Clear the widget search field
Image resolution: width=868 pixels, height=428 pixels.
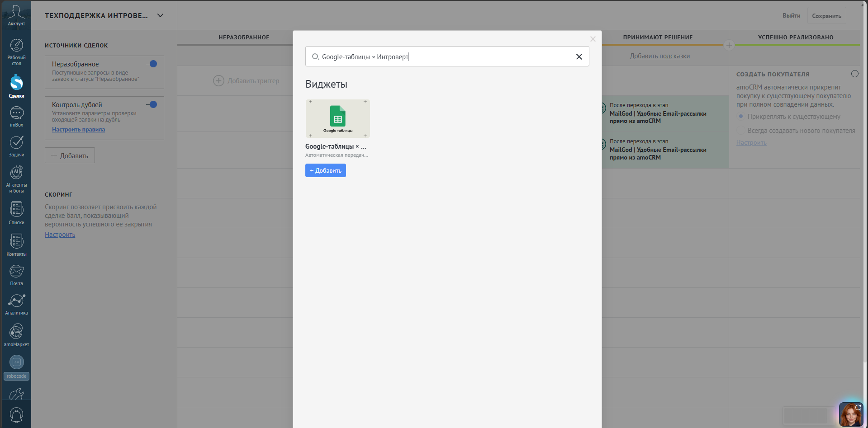pyautogui.click(x=579, y=56)
